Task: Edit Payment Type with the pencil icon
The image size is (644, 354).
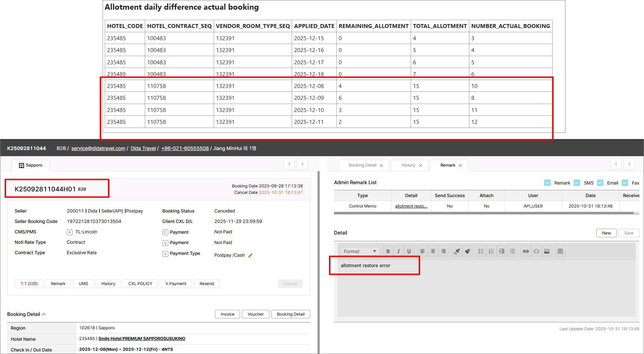Action: (x=250, y=255)
